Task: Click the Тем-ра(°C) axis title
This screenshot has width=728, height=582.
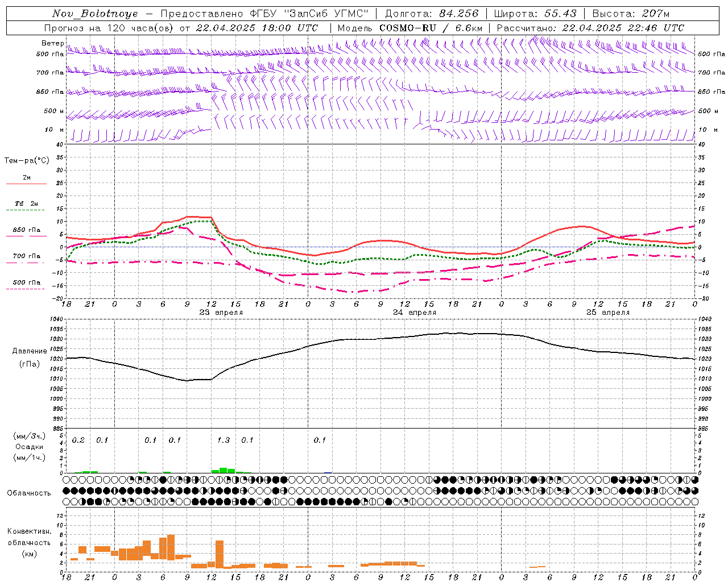Action: (27, 161)
